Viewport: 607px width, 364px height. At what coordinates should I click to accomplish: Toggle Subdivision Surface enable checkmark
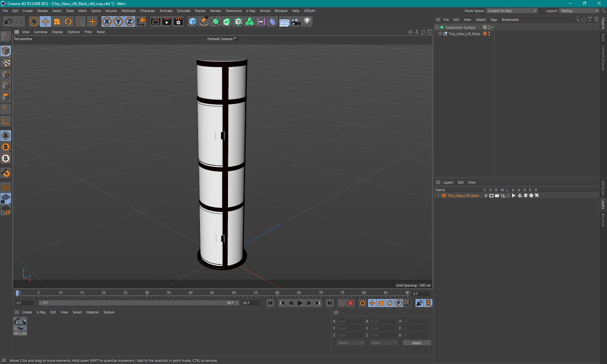(x=493, y=27)
